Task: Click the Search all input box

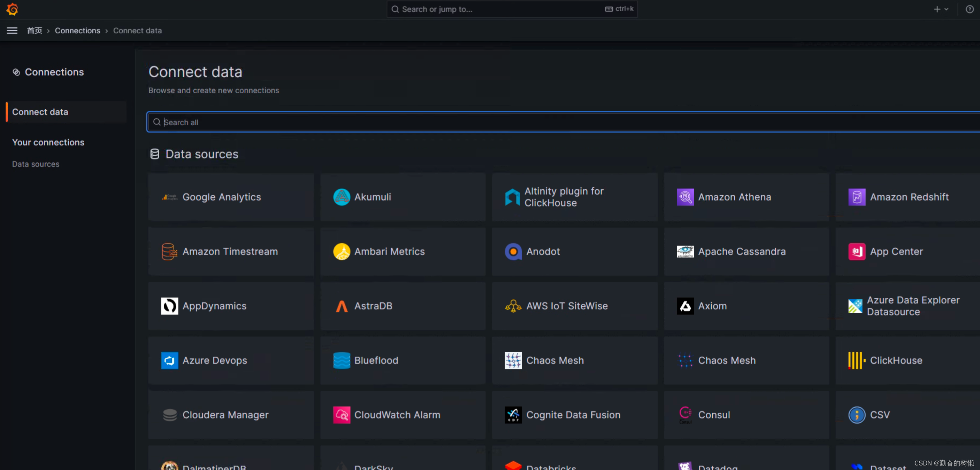Action: coord(563,122)
